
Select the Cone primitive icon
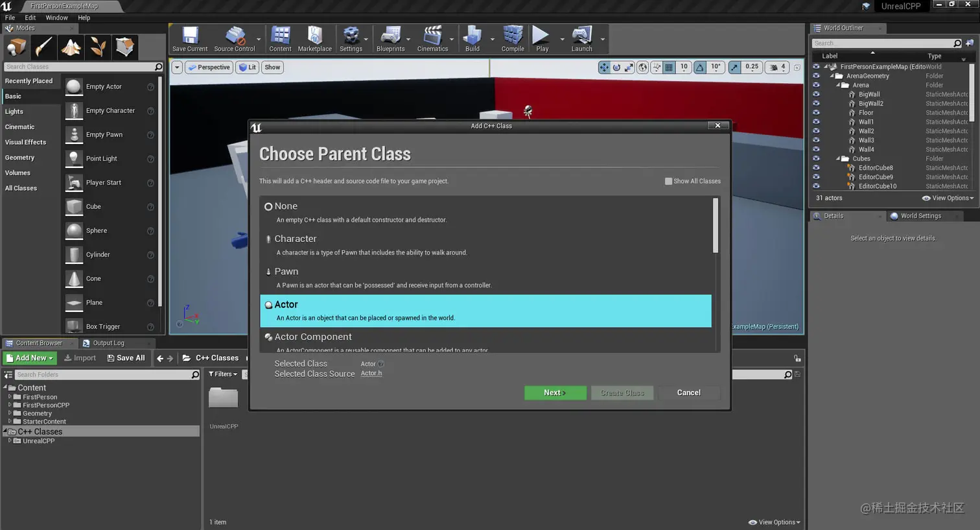pyautogui.click(x=74, y=278)
